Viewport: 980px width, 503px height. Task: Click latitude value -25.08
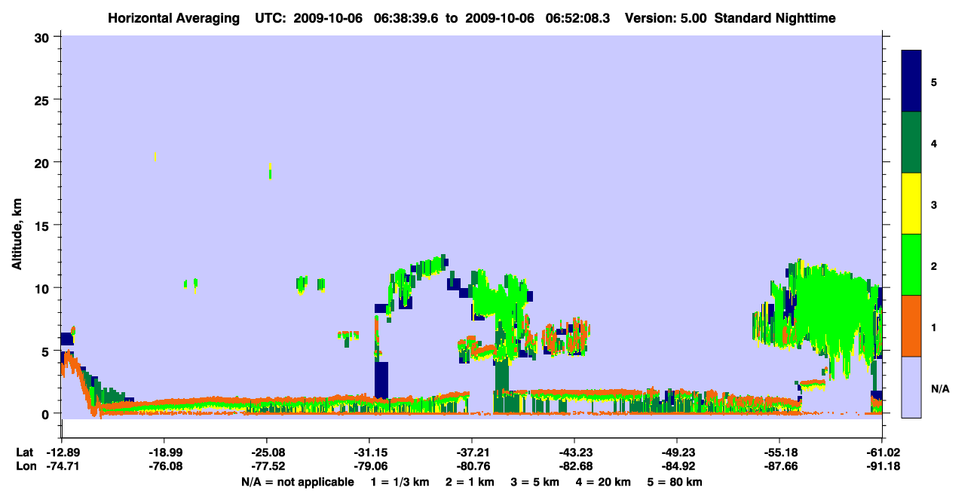click(x=267, y=452)
